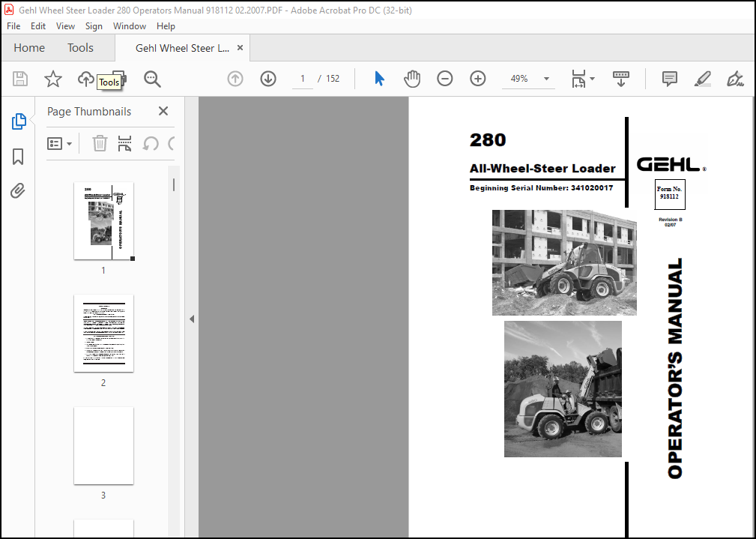Select page 1 thumbnail
This screenshot has width=756, height=539.
click(103, 221)
